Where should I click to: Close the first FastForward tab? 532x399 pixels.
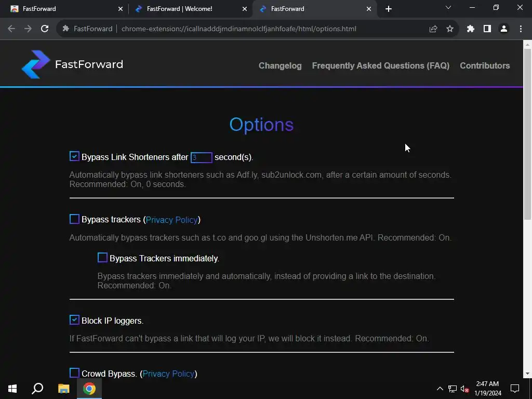pos(121,9)
